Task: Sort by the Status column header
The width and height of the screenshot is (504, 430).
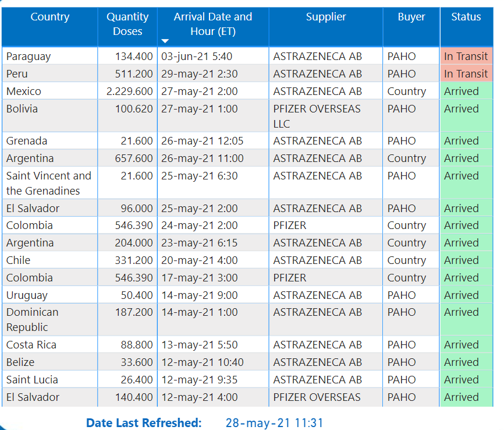Action: pyautogui.click(x=466, y=17)
